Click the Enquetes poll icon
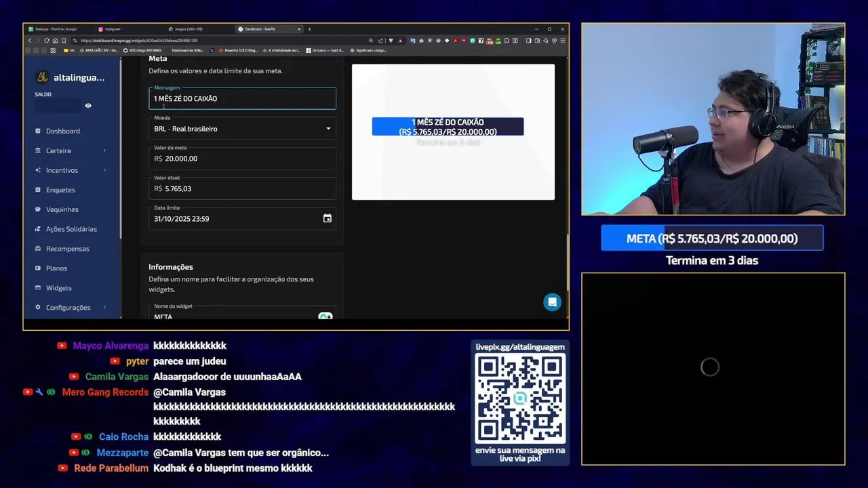The height and width of the screenshot is (488, 868). click(x=38, y=190)
